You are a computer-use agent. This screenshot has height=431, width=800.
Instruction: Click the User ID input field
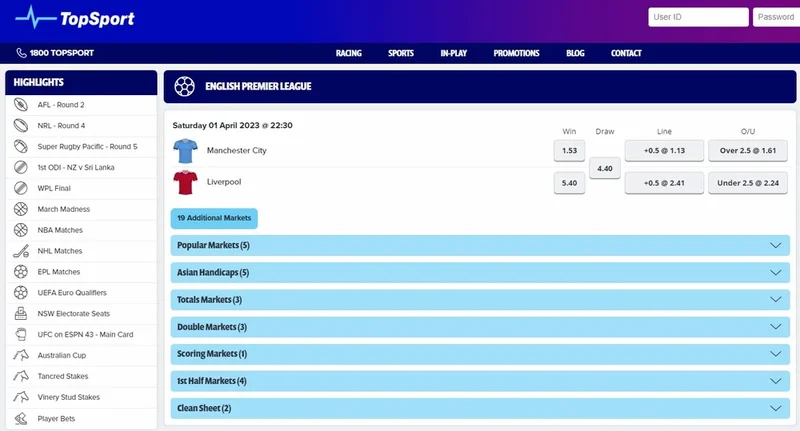click(698, 17)
